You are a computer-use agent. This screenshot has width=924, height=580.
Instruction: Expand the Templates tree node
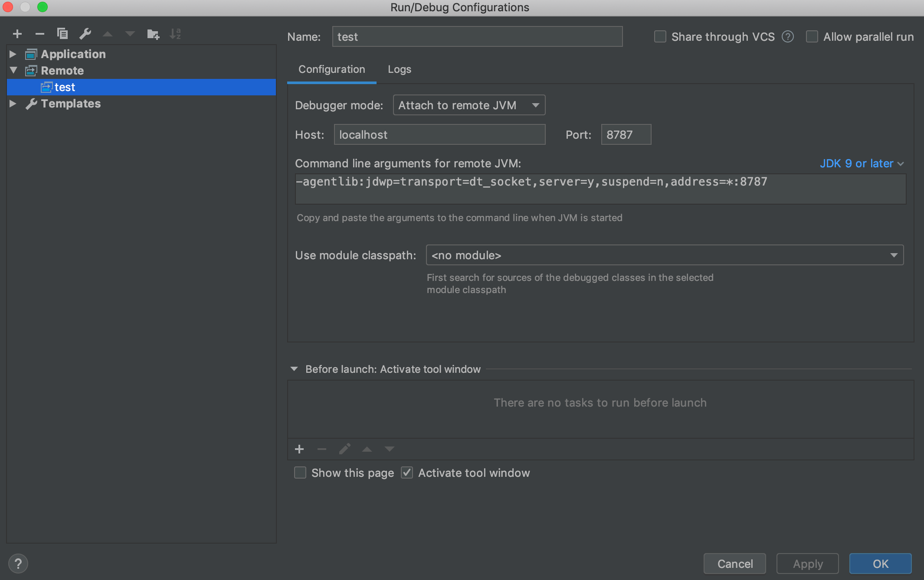point(13,104)
